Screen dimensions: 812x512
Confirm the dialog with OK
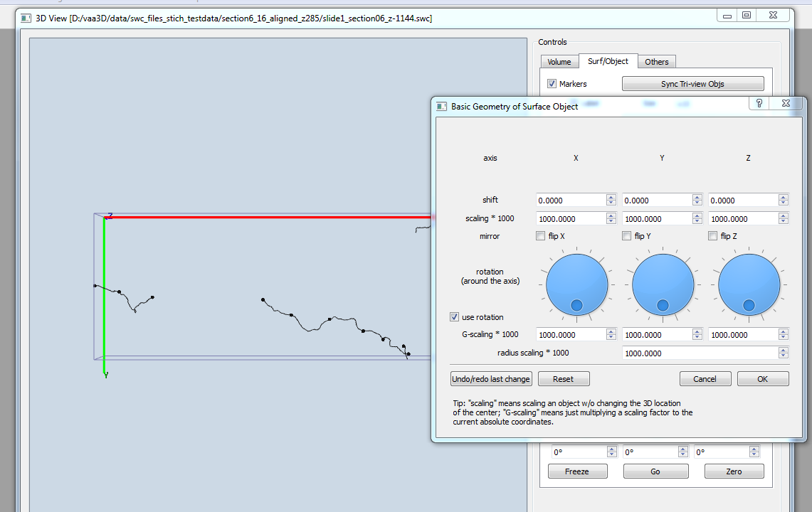pos(762,379)
